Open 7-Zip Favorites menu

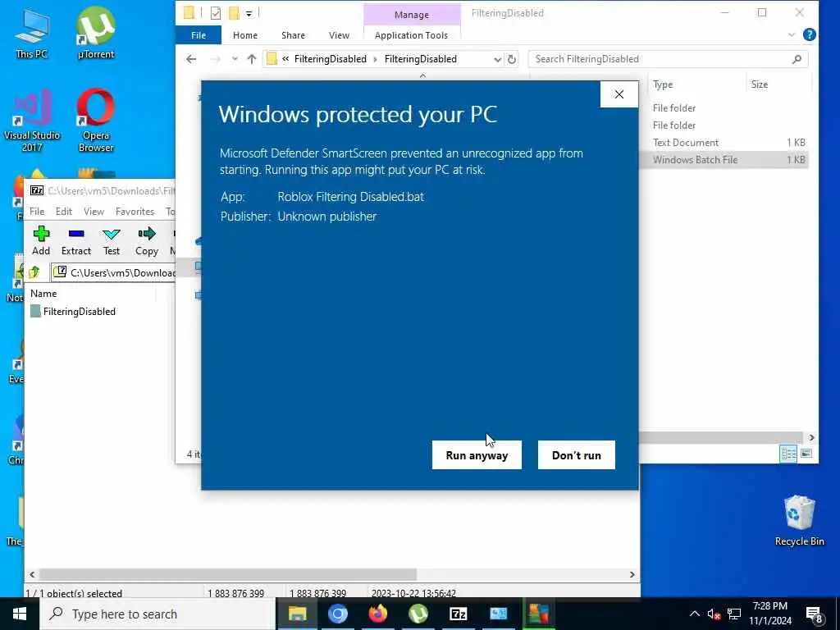tap(135, 212)
